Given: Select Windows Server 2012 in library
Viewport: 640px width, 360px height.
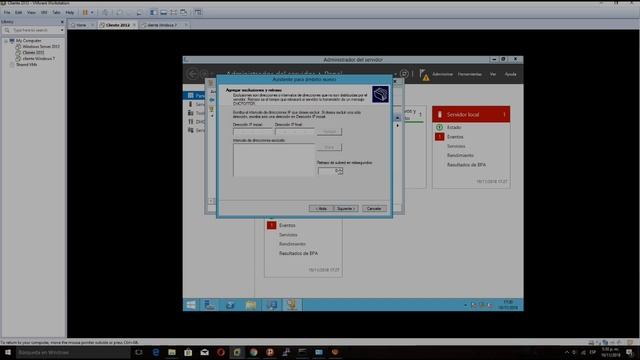Looking at the screenshot, I should (41, 47).
